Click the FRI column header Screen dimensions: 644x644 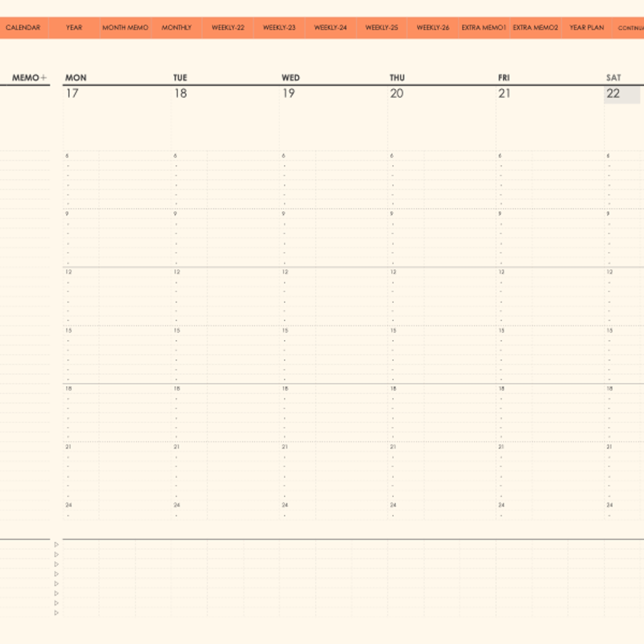point(503,78)
